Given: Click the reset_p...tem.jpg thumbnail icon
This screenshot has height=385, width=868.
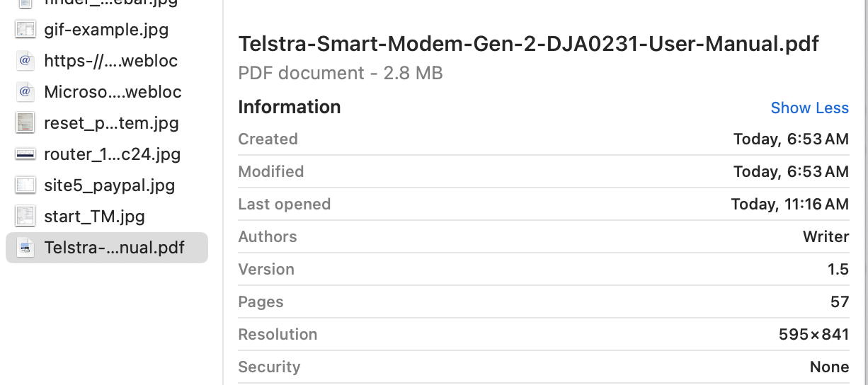Looking at the screenshot, I should [25, 123].
